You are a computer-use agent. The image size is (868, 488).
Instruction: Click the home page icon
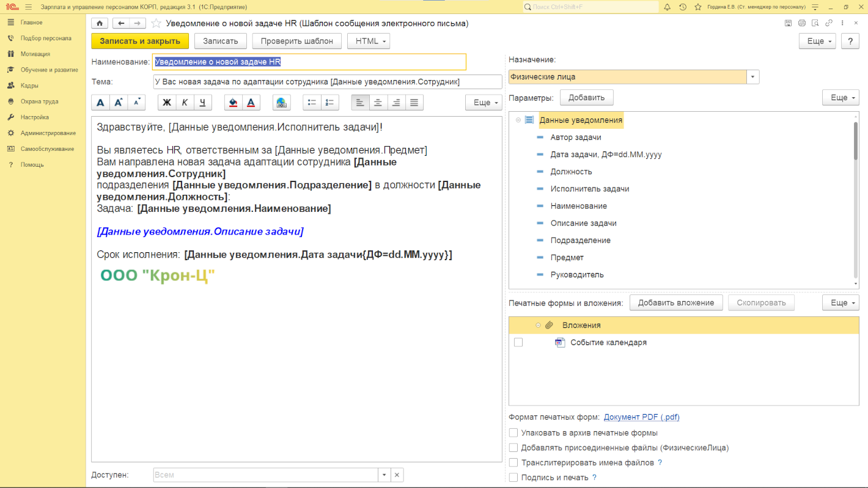pos(100,23)
